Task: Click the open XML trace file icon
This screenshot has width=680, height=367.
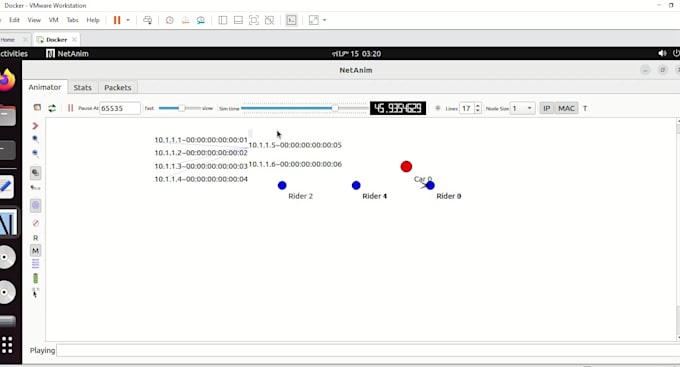Action: [37, 108]
